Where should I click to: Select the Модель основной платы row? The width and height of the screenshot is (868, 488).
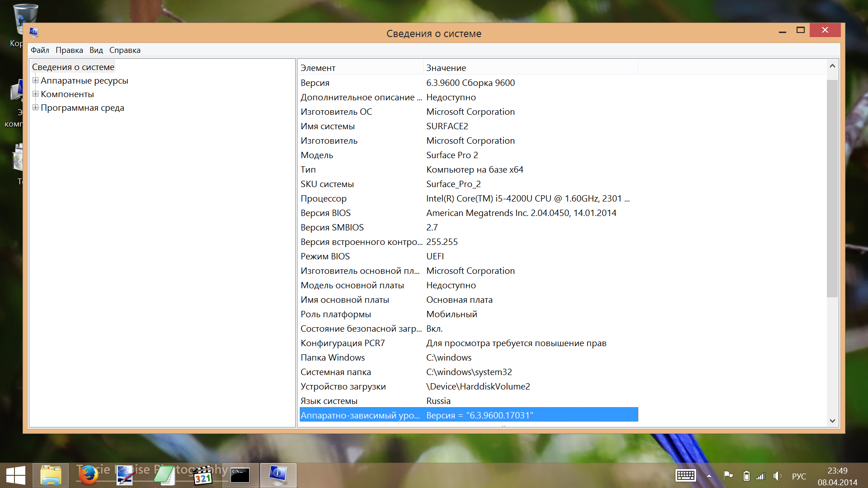[x=469, y=285]
